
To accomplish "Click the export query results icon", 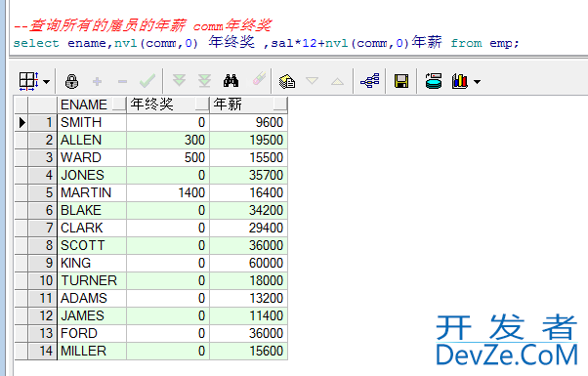I will (434, 81).
